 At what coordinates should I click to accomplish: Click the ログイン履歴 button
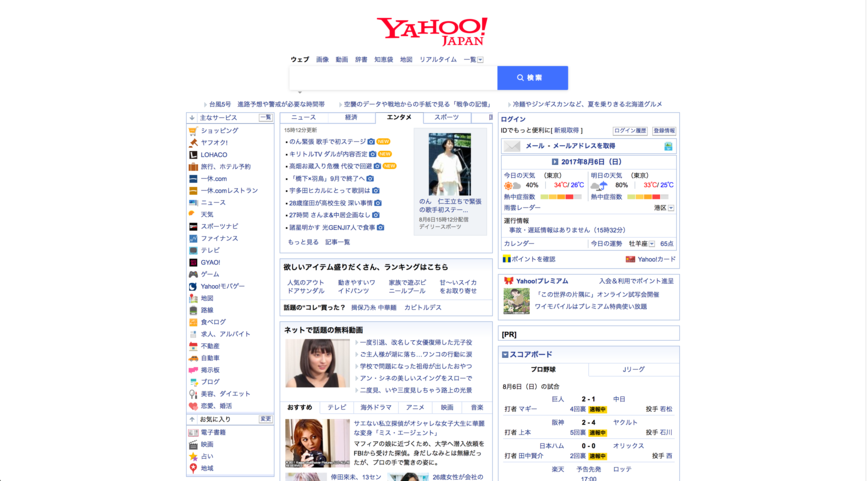[630, 131]
